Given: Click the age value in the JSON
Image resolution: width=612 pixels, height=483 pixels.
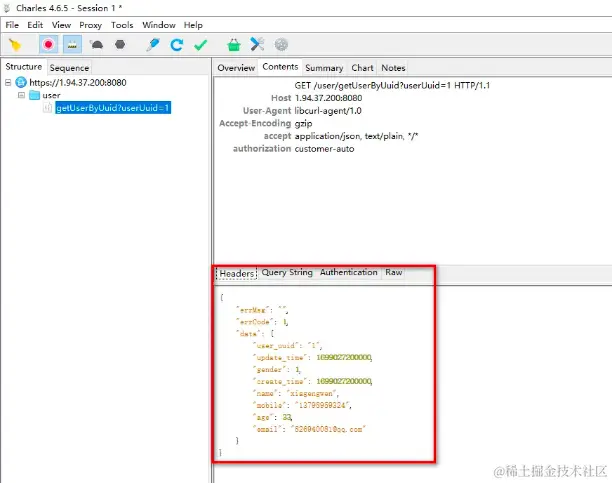Looking at the screenshot, I should tap(287, 417).
